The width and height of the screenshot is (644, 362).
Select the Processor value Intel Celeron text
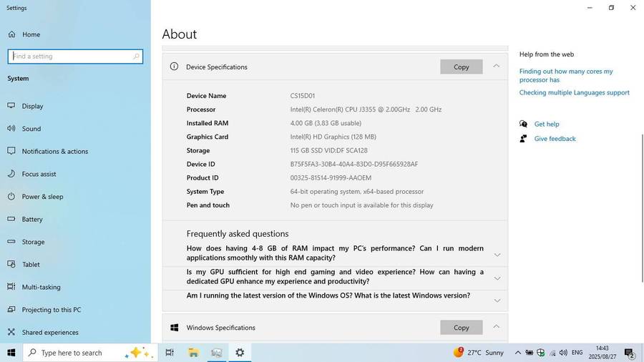click(x=366, y=109)
